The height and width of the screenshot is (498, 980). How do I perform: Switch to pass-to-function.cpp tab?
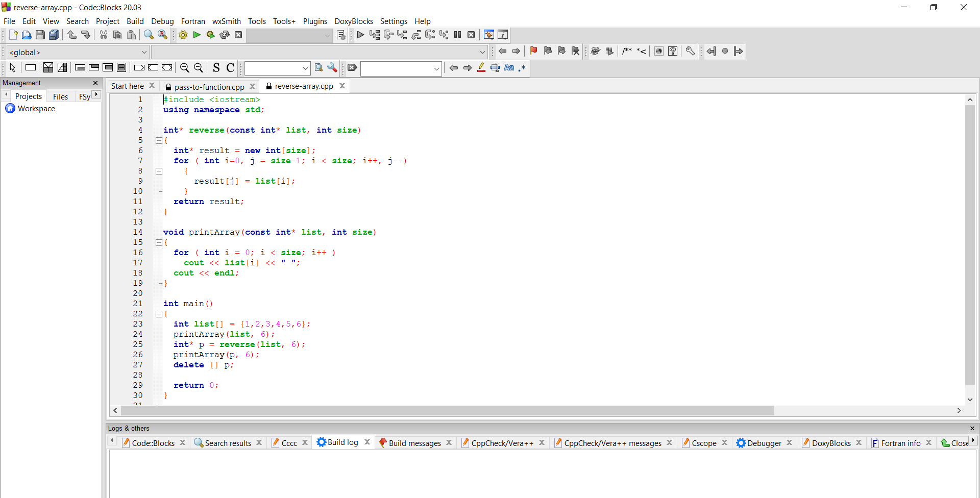pyautogui.click(x=209, y=87)
